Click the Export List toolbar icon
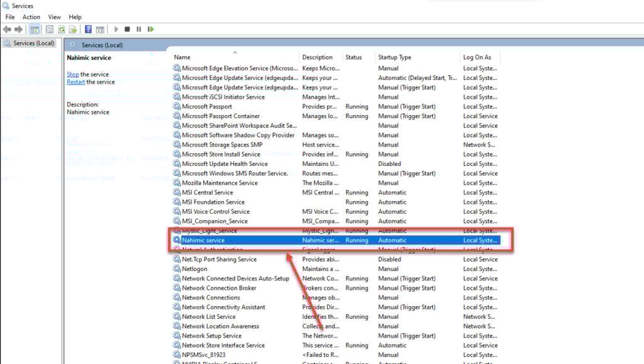 [73, 29]
